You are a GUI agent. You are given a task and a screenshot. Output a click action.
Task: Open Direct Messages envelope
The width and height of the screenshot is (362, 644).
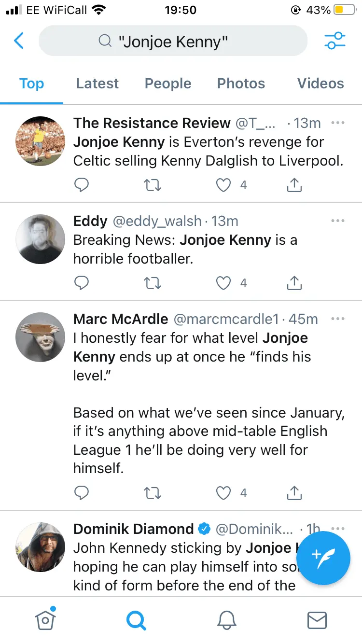(317, 620)
